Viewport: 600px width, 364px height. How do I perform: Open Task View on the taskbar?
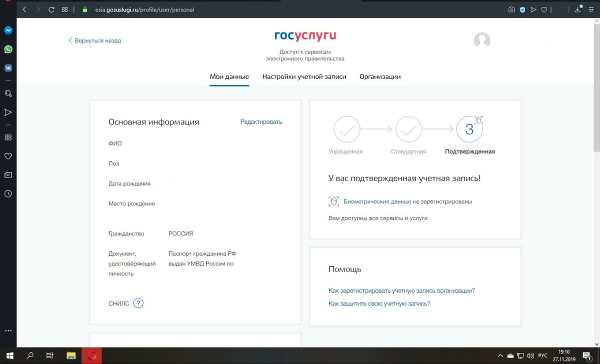[x=50, y=355]
